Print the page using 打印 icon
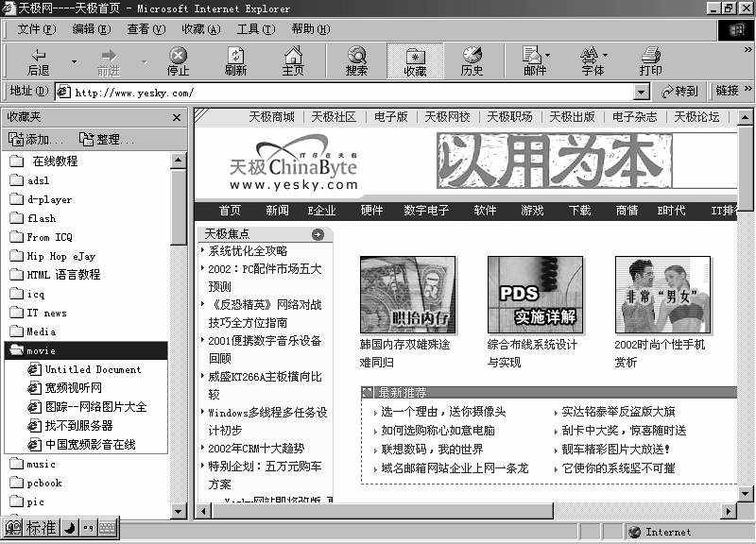 click(x=651, y=59)
